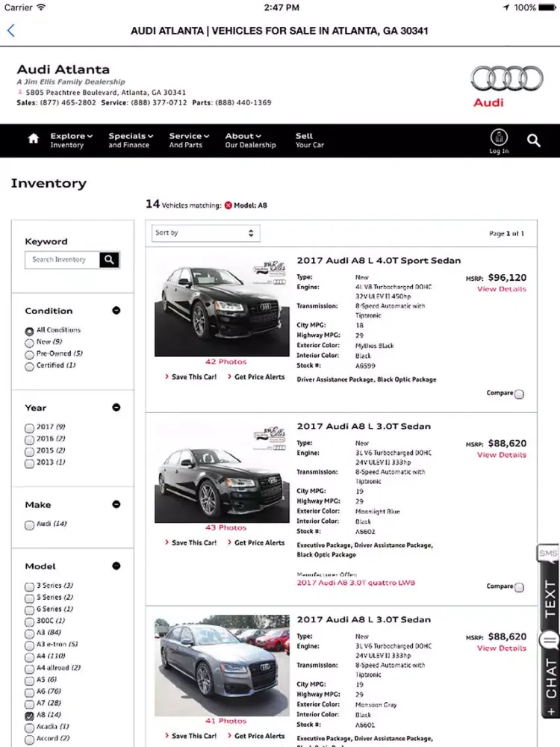Check the 2015 (2) year filter
The image size is (560, 747).
[x=30, y=452]
